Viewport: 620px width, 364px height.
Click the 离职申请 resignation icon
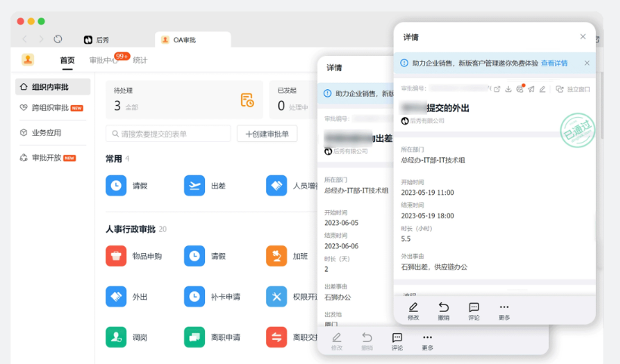coord(194,337)
